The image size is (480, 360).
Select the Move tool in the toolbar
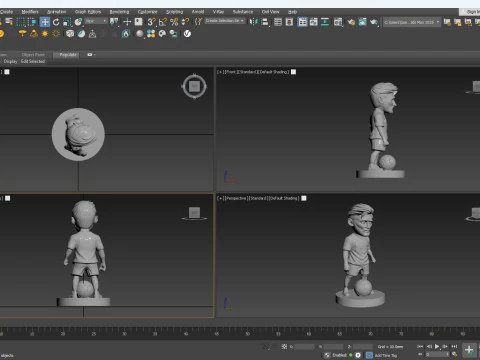(45, 22)
